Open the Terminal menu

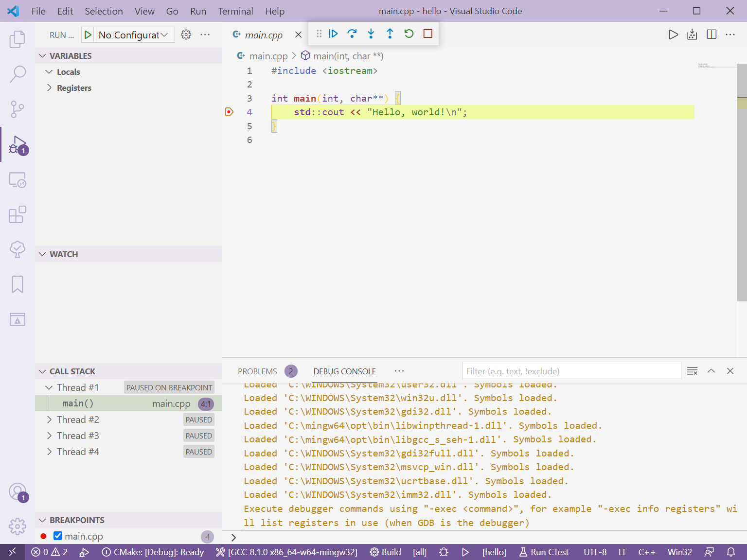(x=235, y=11)
